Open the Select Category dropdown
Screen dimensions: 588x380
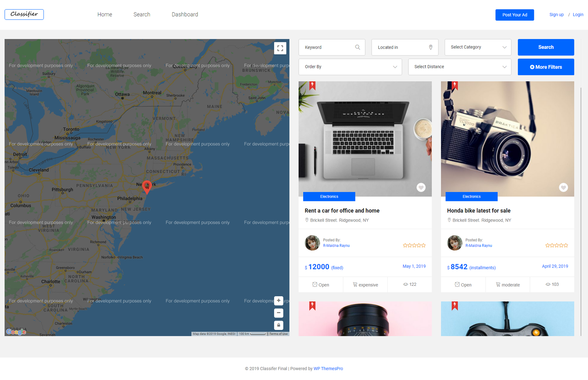[x=478, y=47]
